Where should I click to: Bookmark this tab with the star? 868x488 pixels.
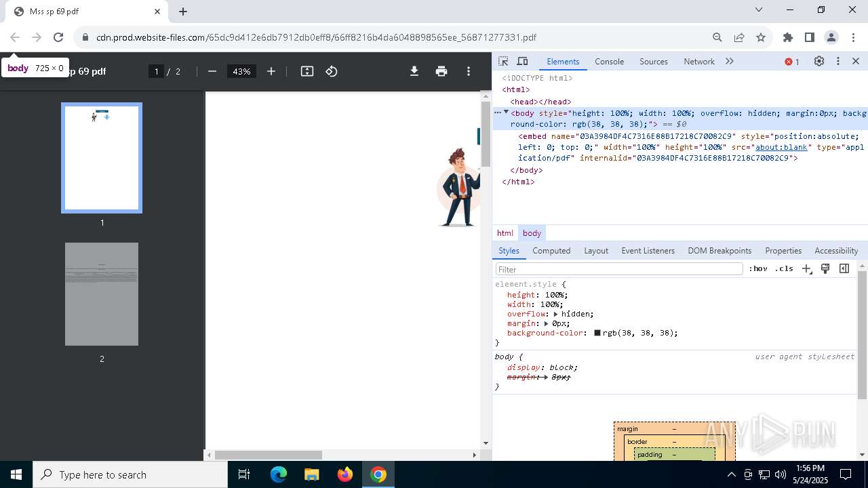(761, 37)
